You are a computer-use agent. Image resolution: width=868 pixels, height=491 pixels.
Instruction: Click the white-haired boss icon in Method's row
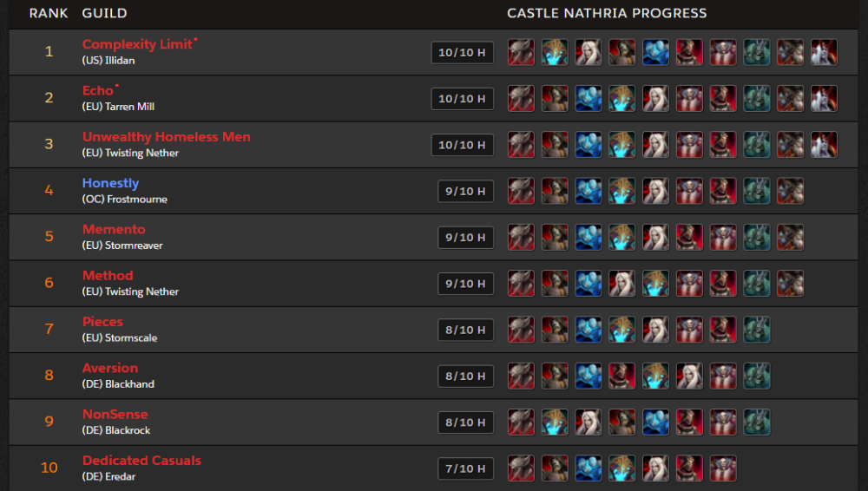pos(621,284)
